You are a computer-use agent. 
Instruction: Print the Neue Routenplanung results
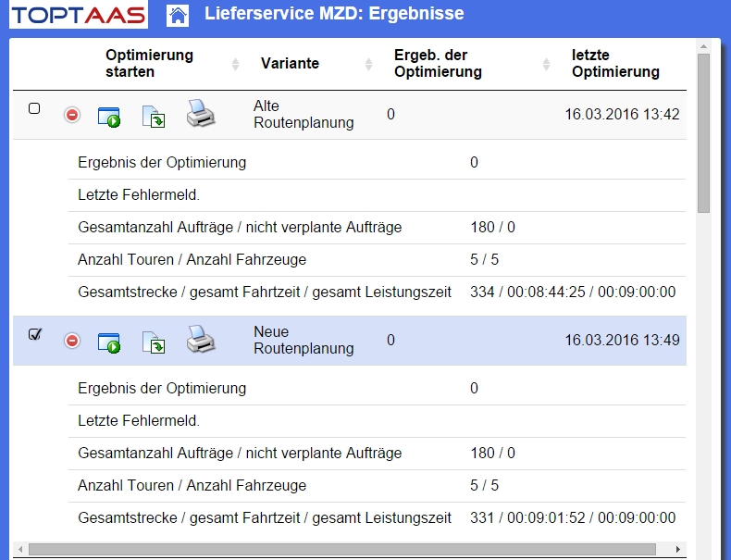pos(201,339)
